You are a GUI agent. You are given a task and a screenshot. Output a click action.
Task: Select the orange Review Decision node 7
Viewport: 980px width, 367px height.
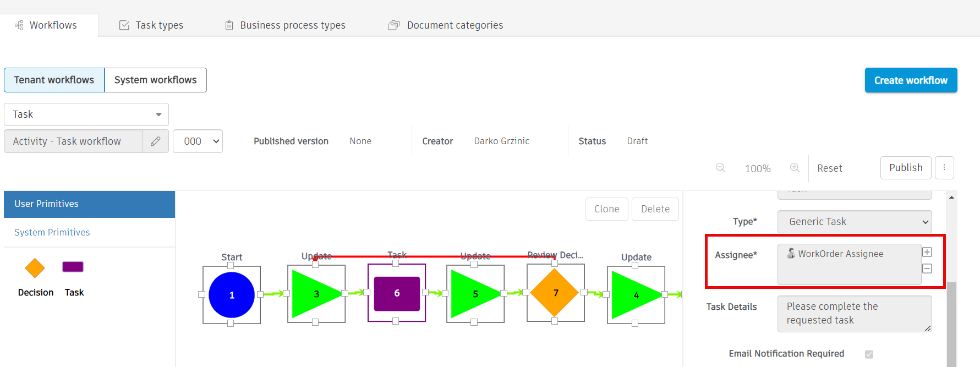coord(555,293)
